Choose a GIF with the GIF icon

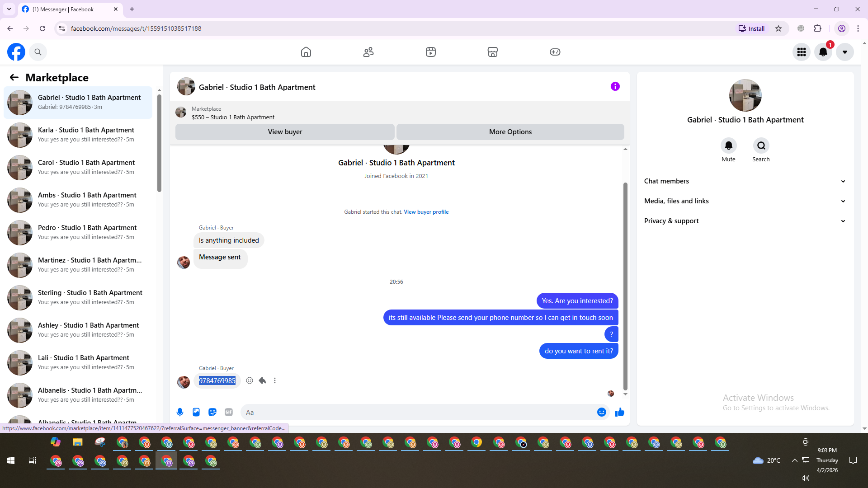(x=229, y=412)
